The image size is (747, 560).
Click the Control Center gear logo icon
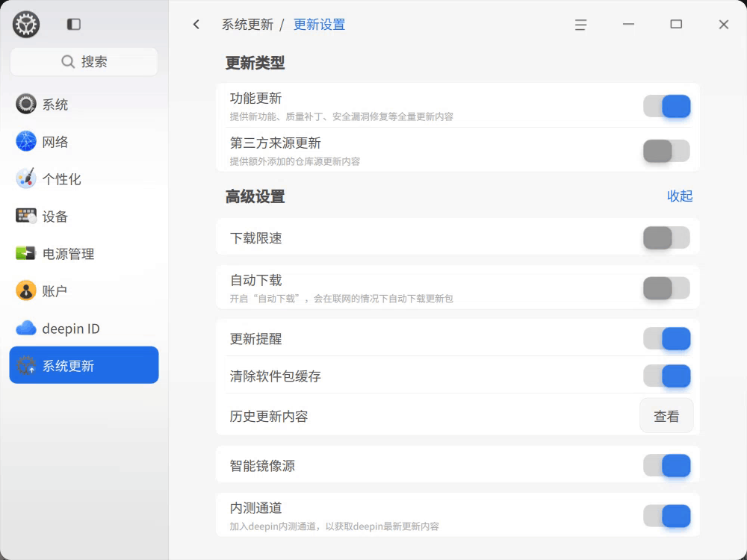pyautogui.click(x=26, y=25)
